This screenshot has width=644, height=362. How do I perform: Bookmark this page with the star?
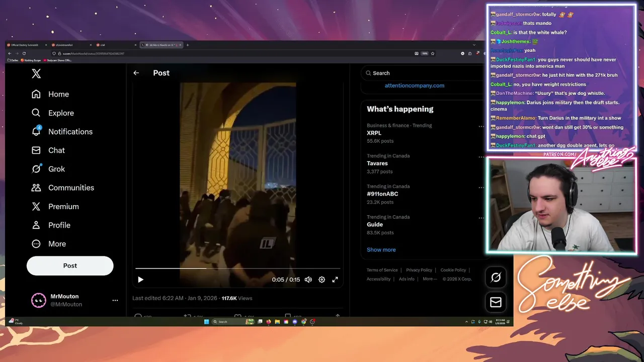(x=433, y=53)
